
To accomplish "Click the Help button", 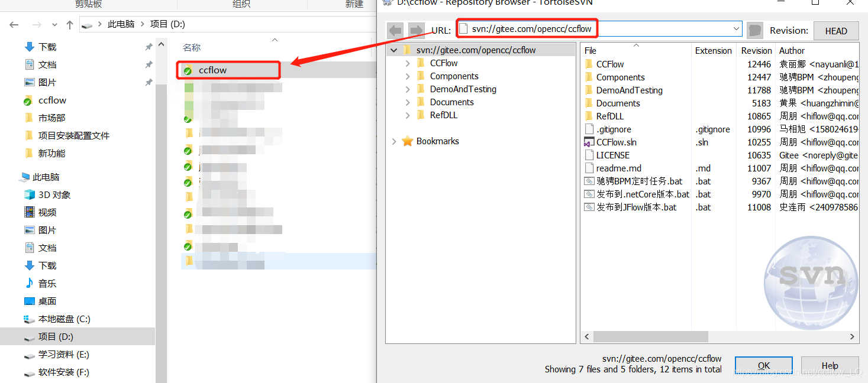I will click(x=830, y=365).
